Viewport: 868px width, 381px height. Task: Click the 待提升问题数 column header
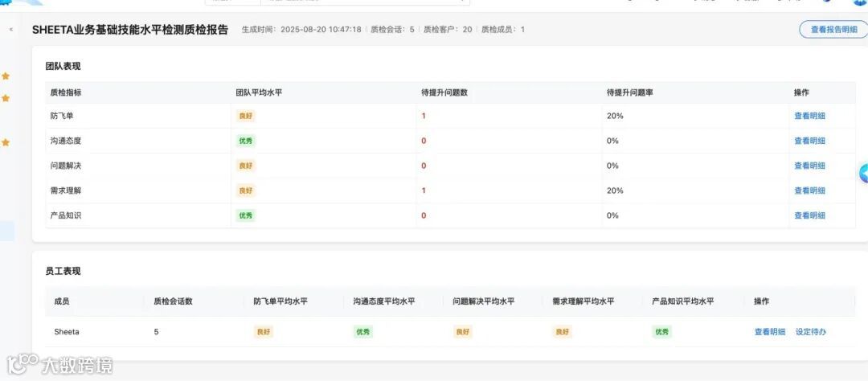click(444, 92)
